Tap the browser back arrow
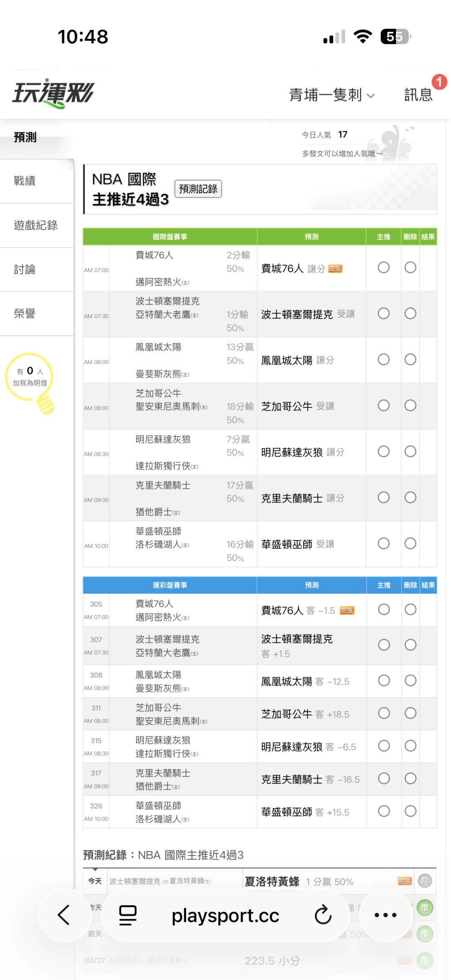The width and height of the screenshot is (451, 980). (x=64, y=915)
